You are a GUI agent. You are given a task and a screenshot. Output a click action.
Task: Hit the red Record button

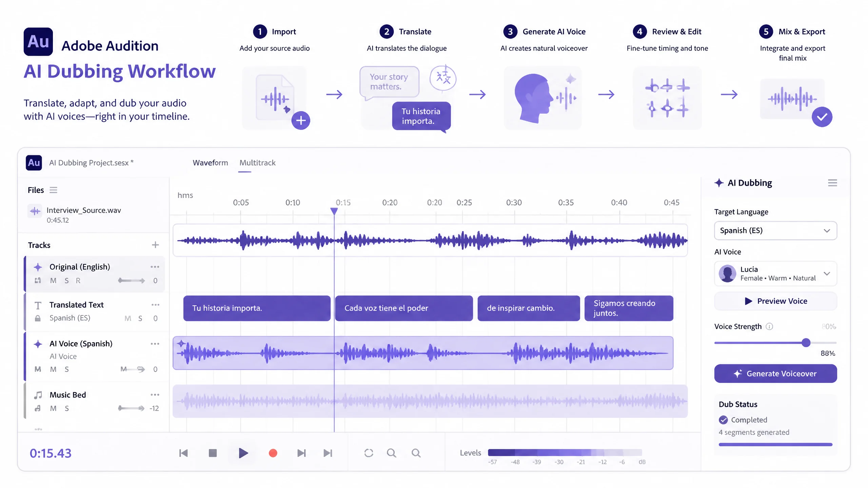[x=273, y=453]
